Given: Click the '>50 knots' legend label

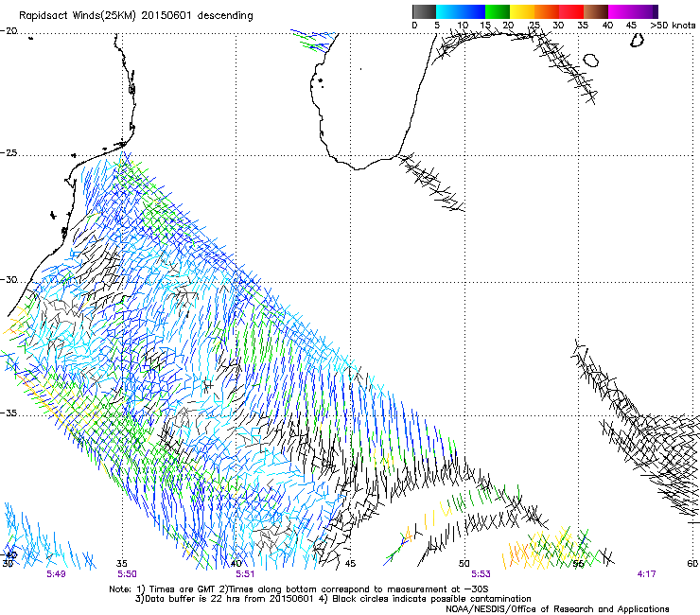Looking at the screenshot, I should tap(673, 25).
